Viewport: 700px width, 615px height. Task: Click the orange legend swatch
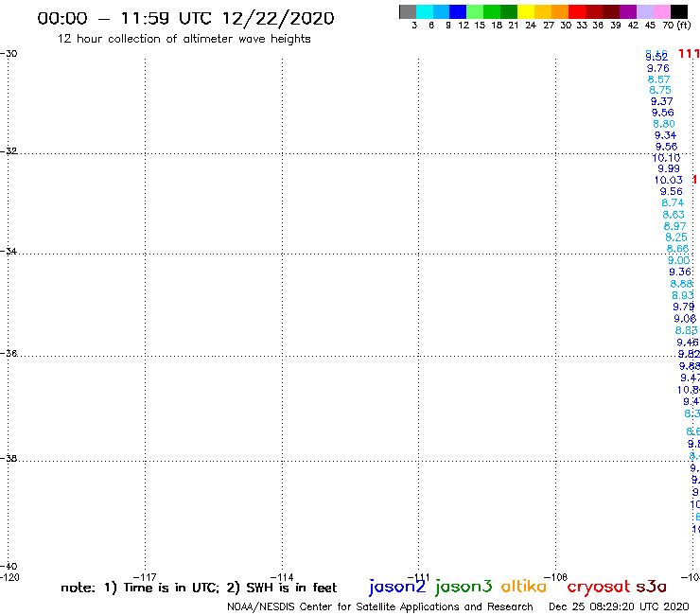pos(560,11)
